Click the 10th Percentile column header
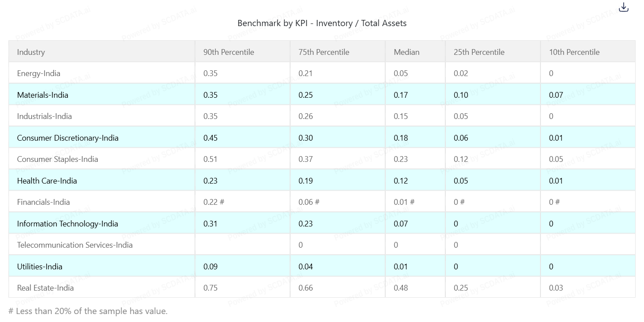The image size is (644, 322). 574,52
